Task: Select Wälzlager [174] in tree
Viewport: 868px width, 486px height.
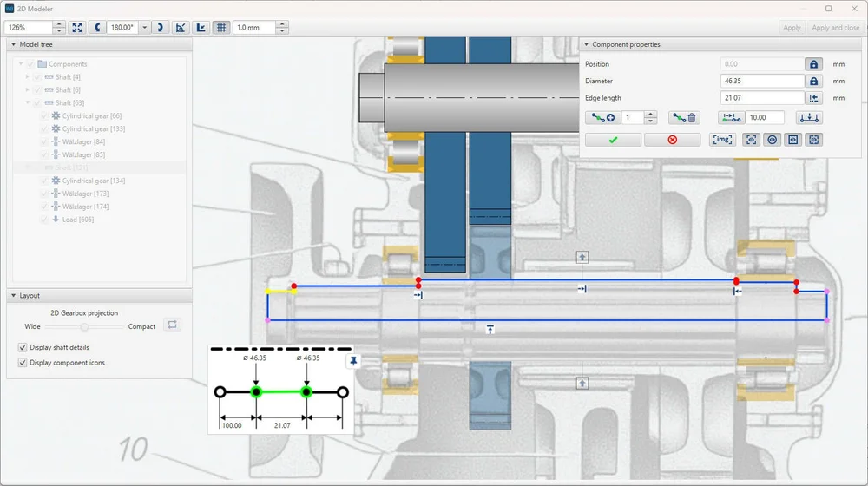Action: [85, 207]
